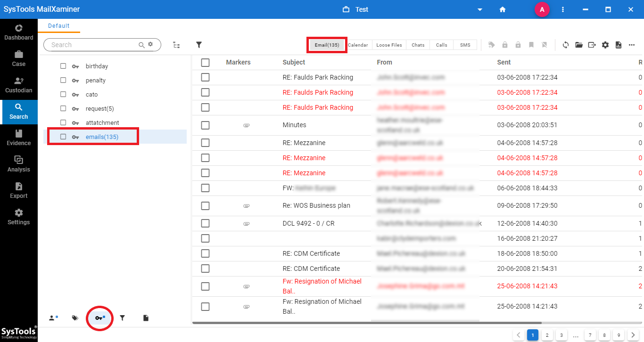644x342 pixels.
Task: Check the emails(135) keyword checkbox
Action: point(63,136)
